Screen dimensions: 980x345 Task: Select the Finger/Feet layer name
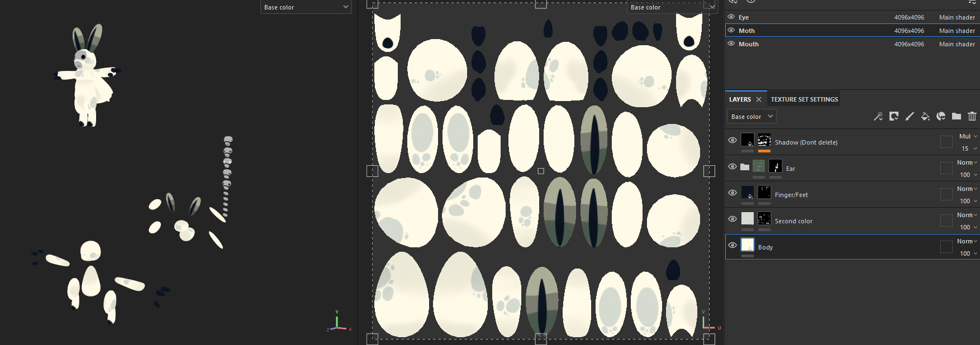[x=791, y=195]
